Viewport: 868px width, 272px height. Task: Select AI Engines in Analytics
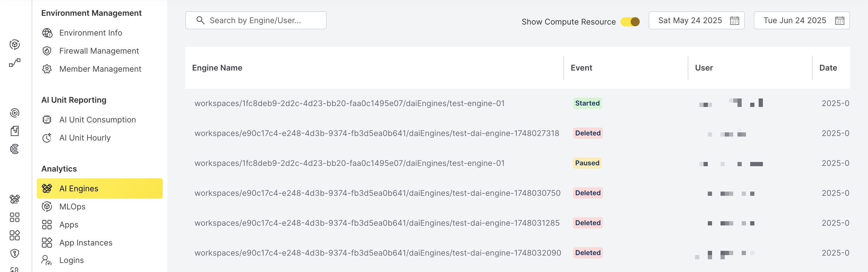(x=100, y=188)
